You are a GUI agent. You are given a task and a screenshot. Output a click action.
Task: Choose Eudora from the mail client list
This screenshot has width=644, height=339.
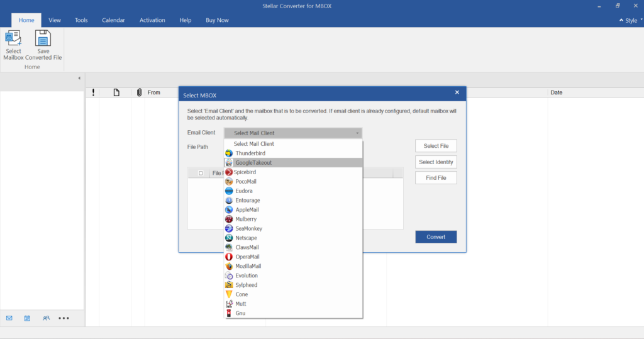point(293,191)
